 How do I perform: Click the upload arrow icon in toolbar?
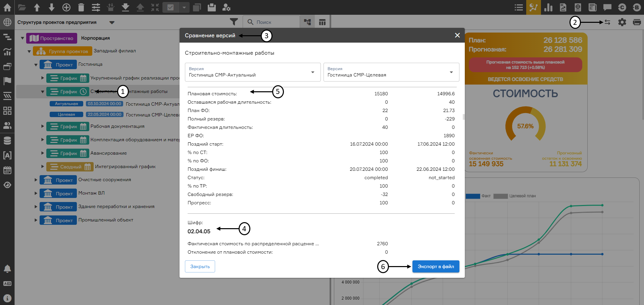[140, 7]
